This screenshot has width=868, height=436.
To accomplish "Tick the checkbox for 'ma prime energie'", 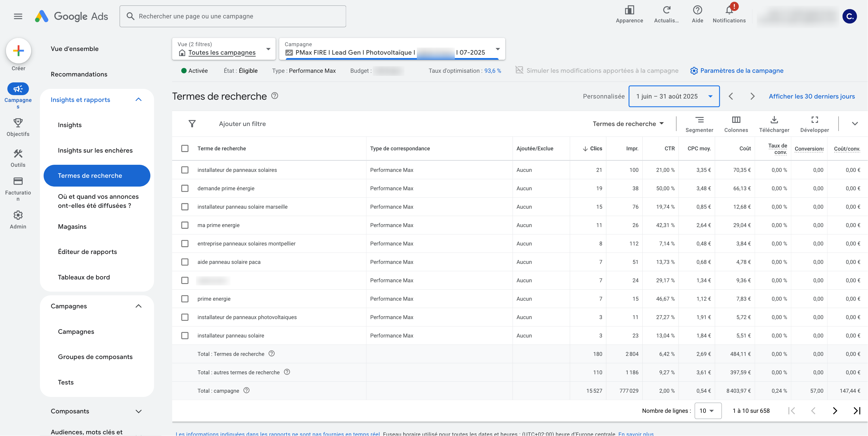I will tap(185, 225).
